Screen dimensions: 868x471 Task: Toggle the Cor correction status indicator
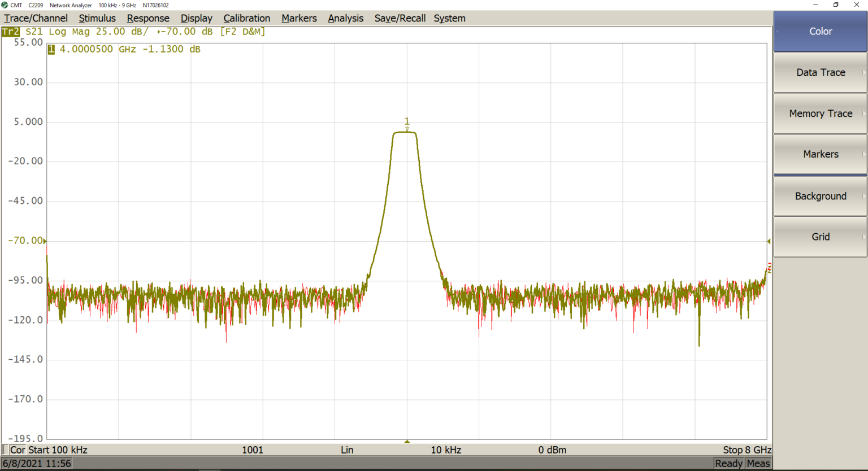18,450
